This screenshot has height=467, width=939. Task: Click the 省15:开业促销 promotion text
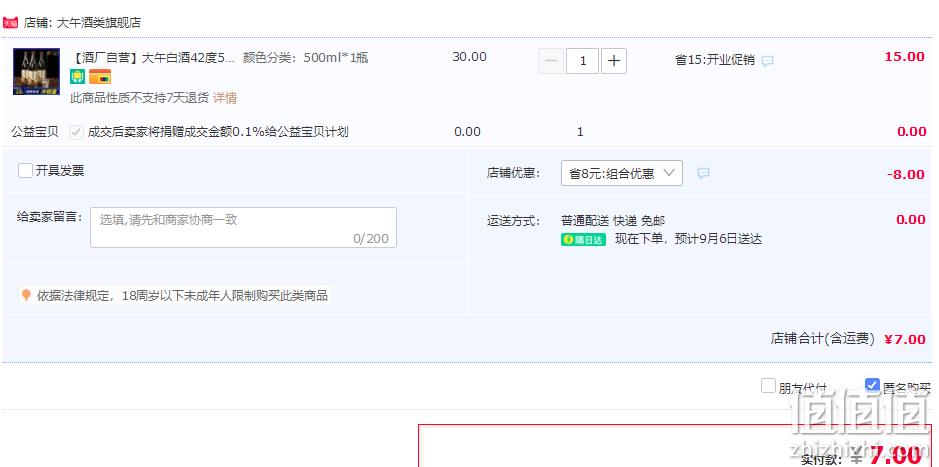click(x=715, y=60)
